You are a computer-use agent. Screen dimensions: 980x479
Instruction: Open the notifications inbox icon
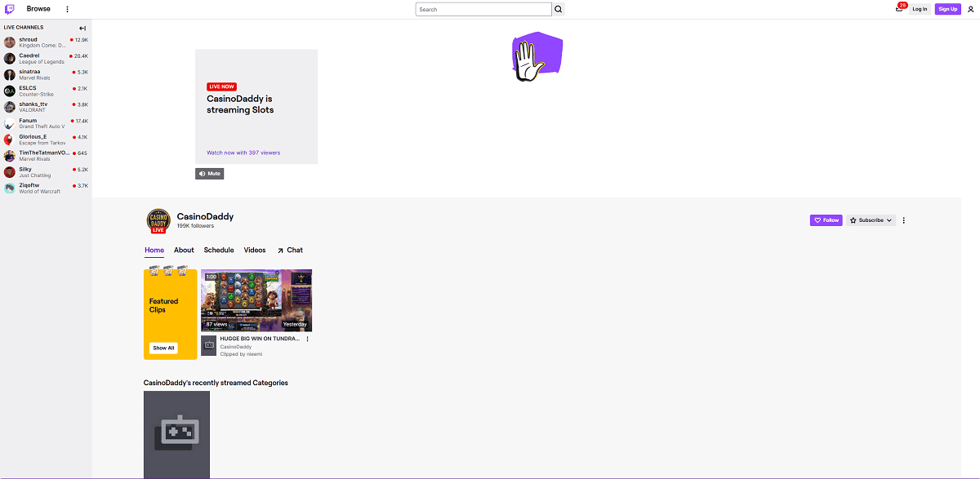(x=899, y=9)
